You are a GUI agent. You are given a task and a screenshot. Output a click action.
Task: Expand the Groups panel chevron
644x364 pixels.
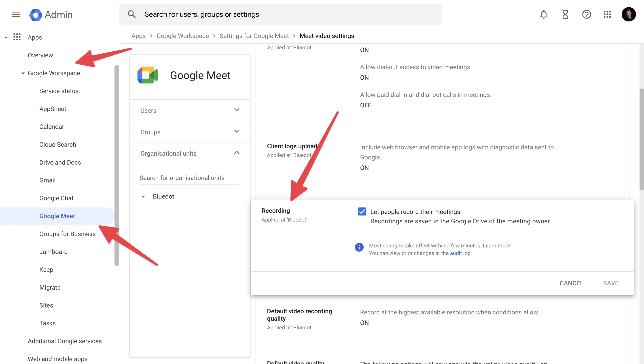pos(237,131)
